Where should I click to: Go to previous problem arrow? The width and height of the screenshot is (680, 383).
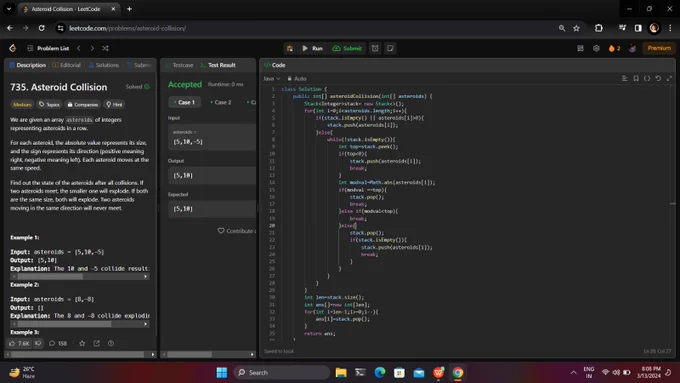pyautogui.click(x=78, y=48)
